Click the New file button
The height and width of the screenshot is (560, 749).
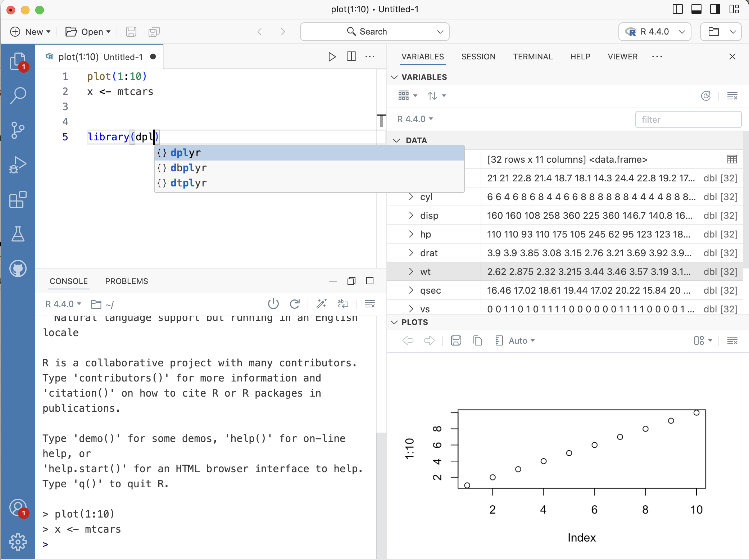(30, 32)
